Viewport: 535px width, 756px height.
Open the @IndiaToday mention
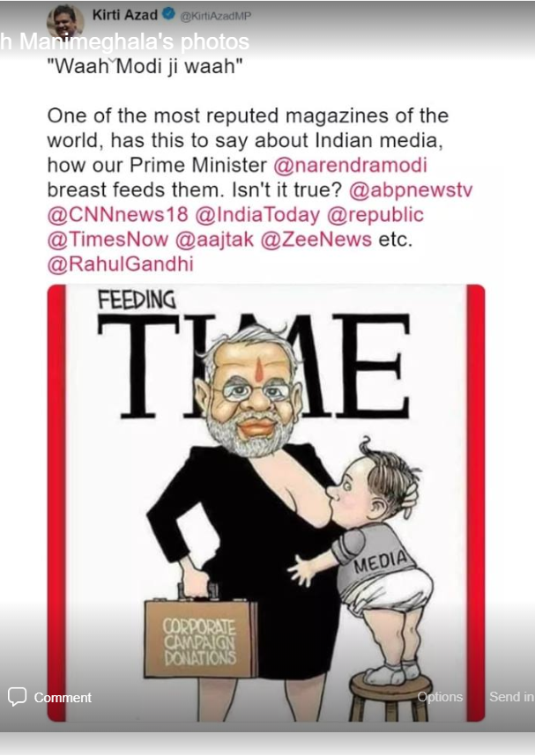pyautogui.click(x=257, y=215)
